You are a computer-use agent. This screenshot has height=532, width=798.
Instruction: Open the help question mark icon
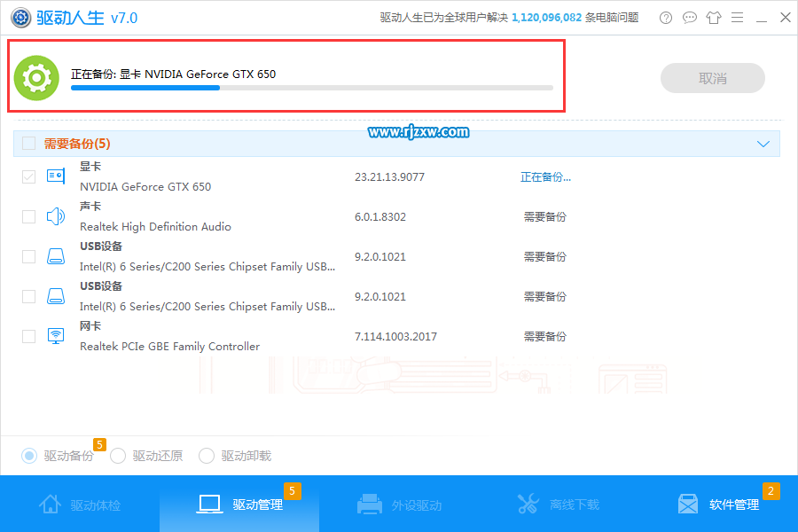666,18
